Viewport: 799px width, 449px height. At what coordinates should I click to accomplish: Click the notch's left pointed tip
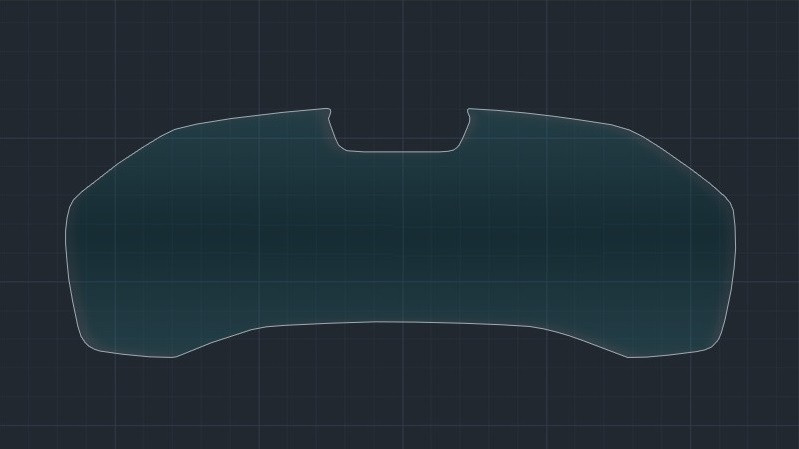(328, 109)
